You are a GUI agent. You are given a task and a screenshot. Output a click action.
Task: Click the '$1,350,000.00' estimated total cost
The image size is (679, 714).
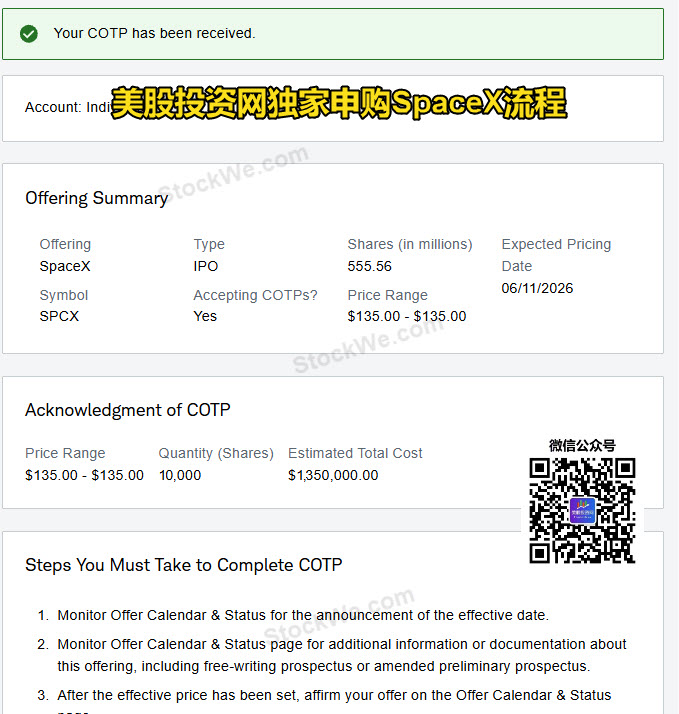pos(333,475)
